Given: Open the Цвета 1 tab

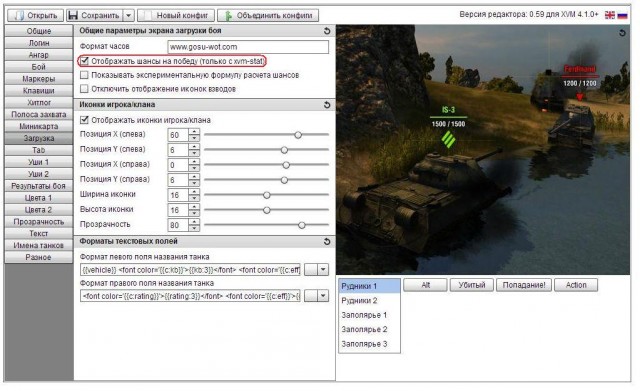Looking at the screenshot, I should pos(39,198).
